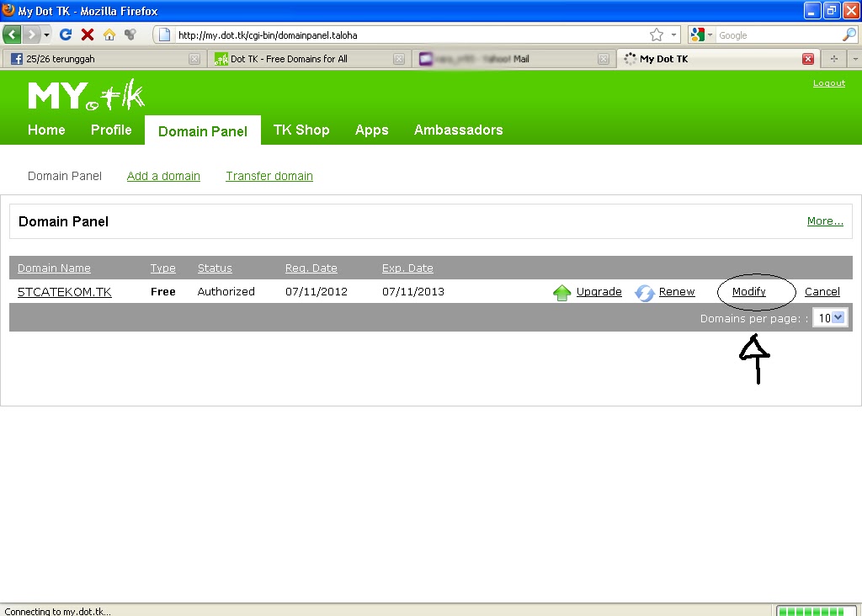
Task: Click the search magnifier icon
Action: coord(849,35)
